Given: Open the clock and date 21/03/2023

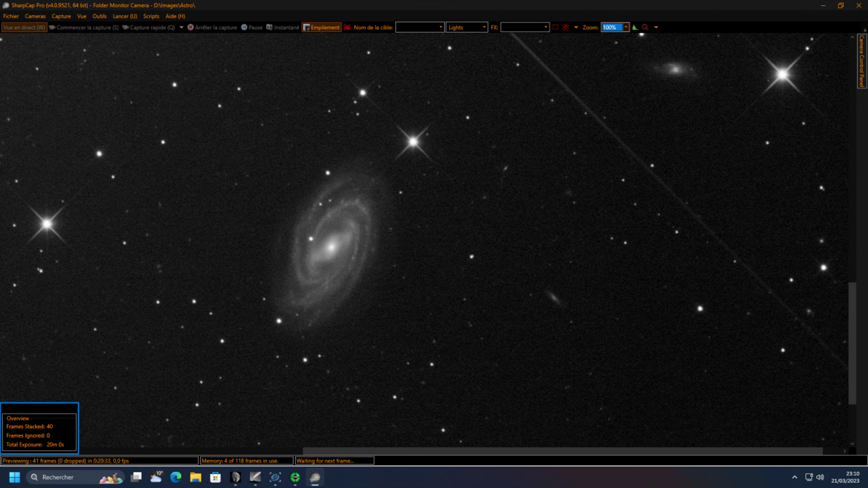Looking at the screenshot, I should (x=845, y=477).
